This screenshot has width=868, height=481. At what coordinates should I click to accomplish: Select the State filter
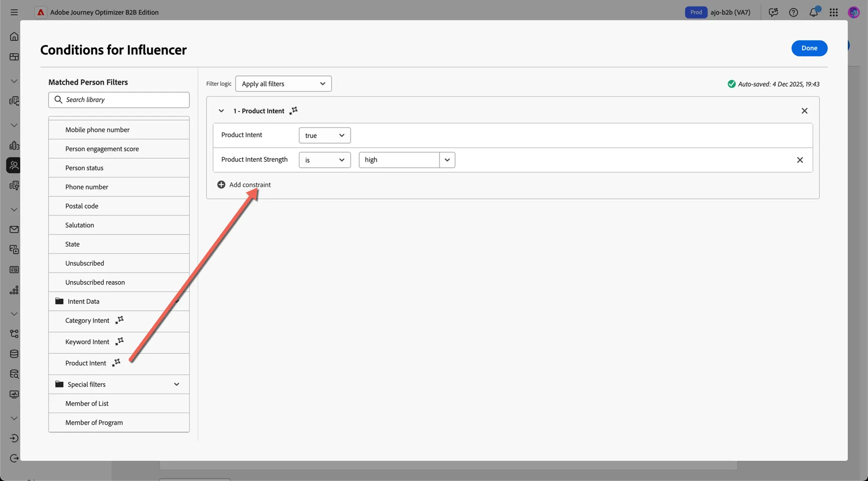point(119,245)
